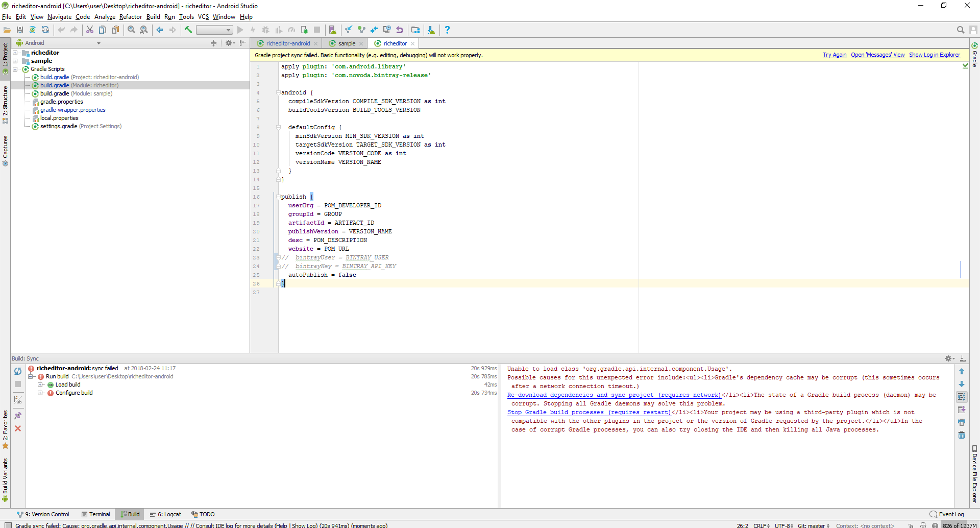
Task: Open Project panel settings gear
Action: [x=229, y=43]
